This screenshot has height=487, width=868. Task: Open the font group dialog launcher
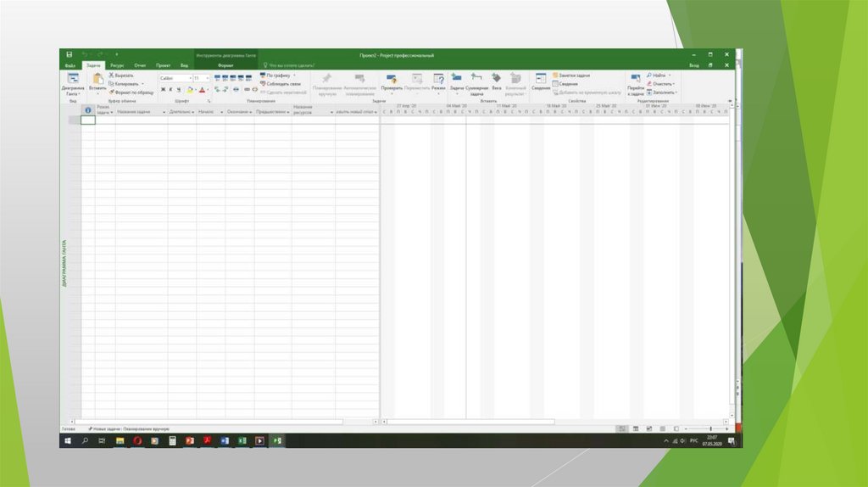[x=209, y=102]
